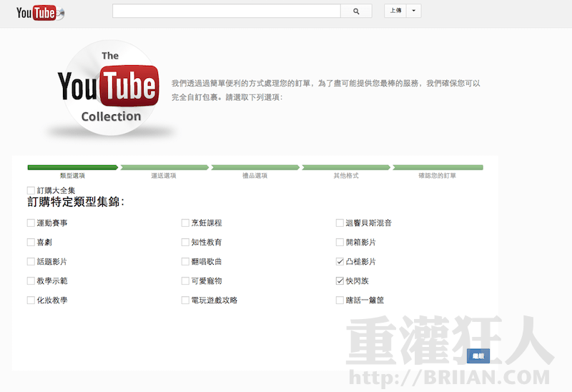Tick the 迴響貝斯混音 checkbox
The height and width of the screenshot is (392, 572).
340,223
